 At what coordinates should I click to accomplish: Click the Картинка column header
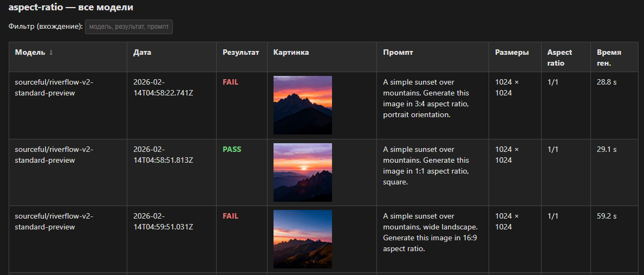(291, 53)
